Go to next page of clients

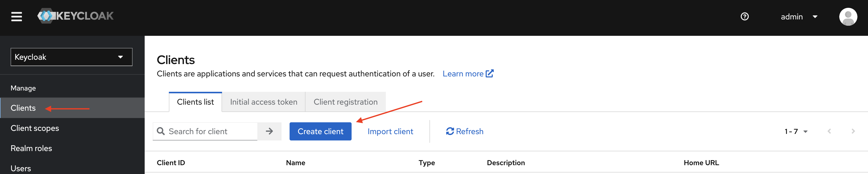click(x=853, y=131)
